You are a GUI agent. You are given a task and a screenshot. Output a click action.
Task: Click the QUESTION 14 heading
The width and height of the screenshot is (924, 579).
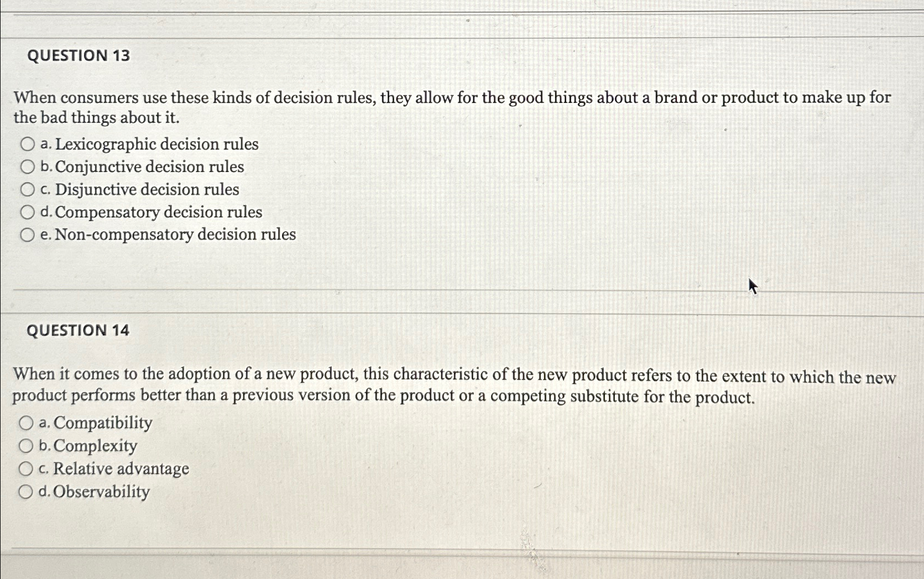79,331
